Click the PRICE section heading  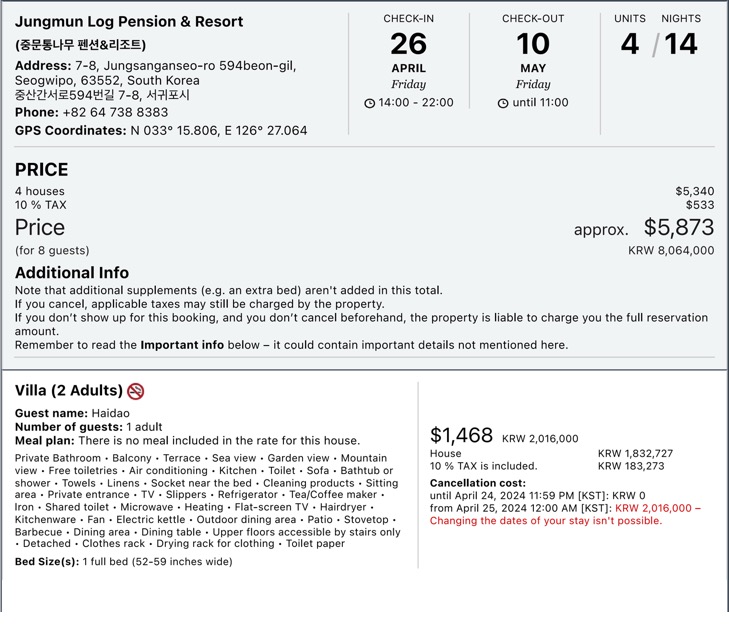point(42,169)
